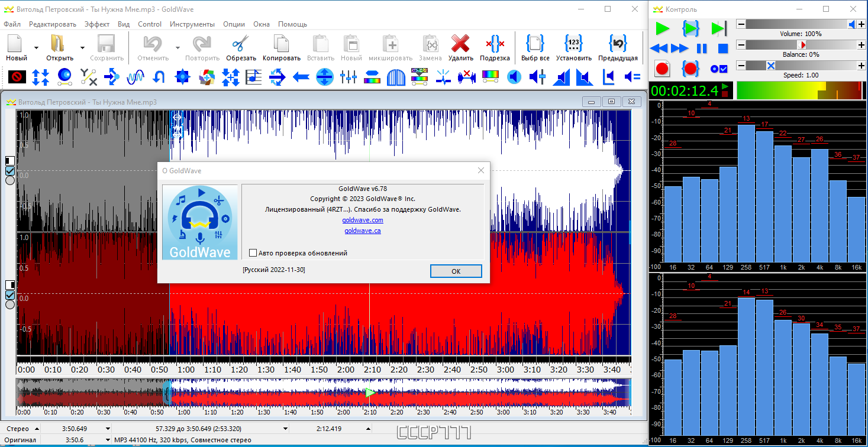The height and width of the screenshot is (447, 868).
Task: Click the play-to-end button in Контроль
Action: point(718,28)
